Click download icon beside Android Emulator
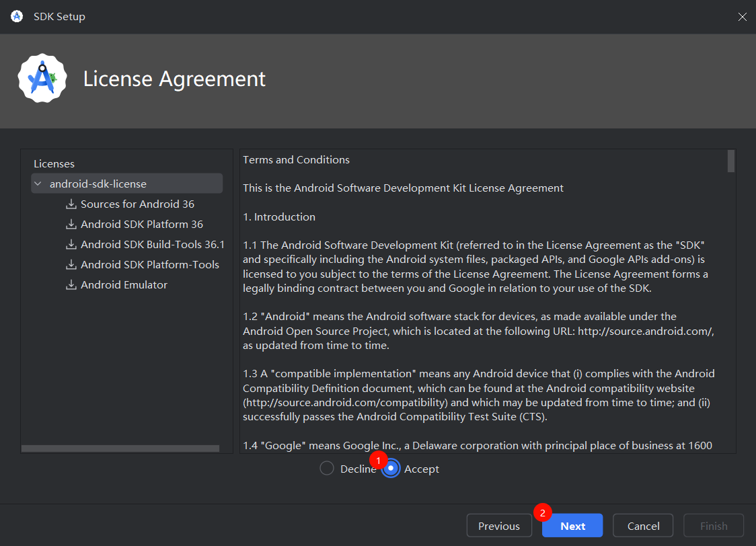Viewport: 756px width, 546px height. click(x=71, y=285)
